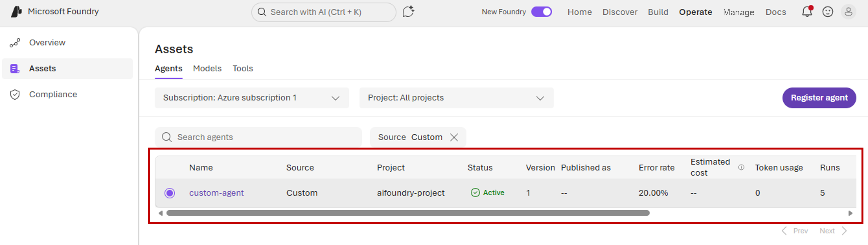The width and height of the screenshot is (868, 245).
Task: Click the Register agent button
Action: (819, 98)
